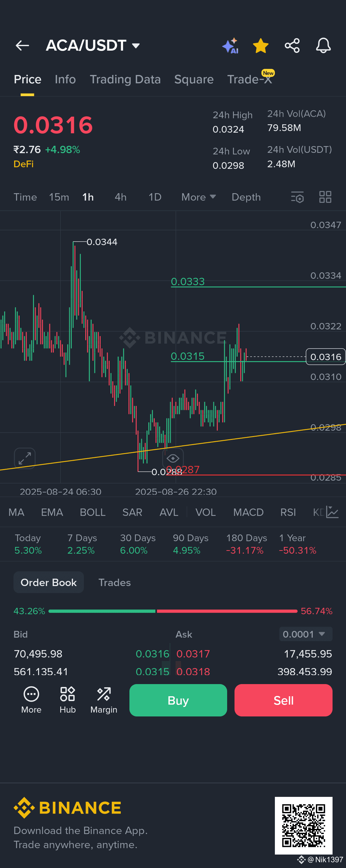This screenshot has height=868, width=346.
Task: Click the 0.0315 green price line label
Action: click(x=188, y=356)
